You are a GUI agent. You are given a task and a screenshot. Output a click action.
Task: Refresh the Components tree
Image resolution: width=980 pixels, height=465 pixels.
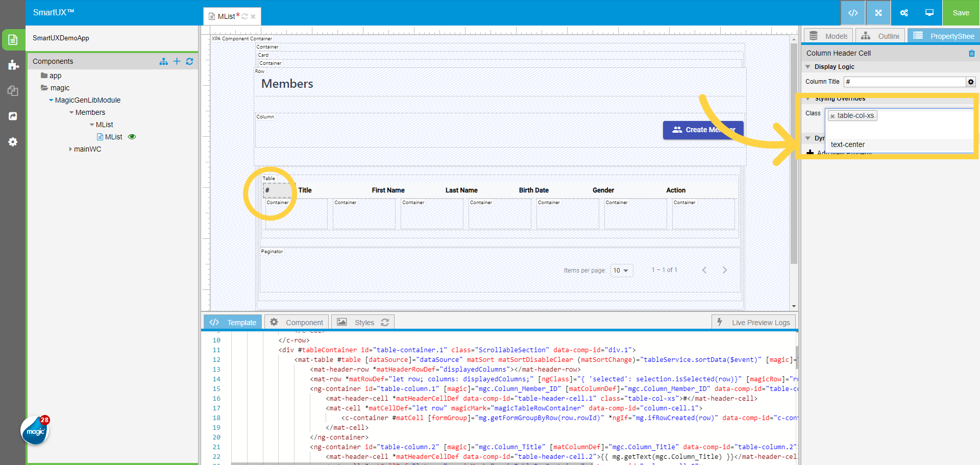[x=190, y=61]
